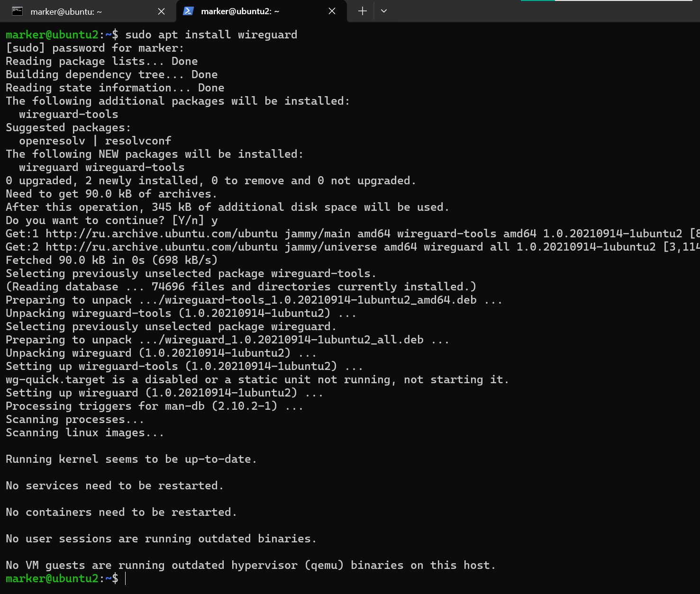The image size is (700, 594).
Task: Click the empty title bar area beside the dropdown
Action: 521,12
